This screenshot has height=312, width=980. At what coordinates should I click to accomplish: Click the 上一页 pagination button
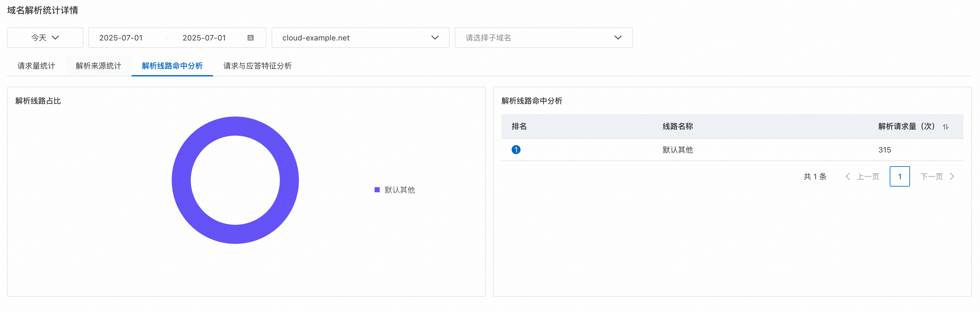[868, 176]
